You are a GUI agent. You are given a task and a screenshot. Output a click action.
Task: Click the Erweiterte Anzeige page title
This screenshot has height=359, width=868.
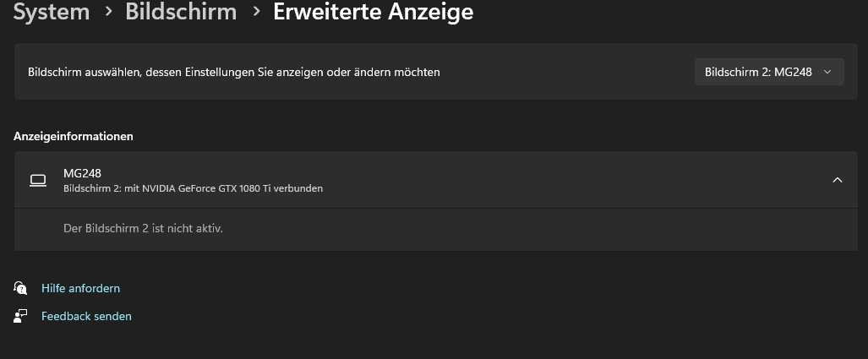point(373,12)
